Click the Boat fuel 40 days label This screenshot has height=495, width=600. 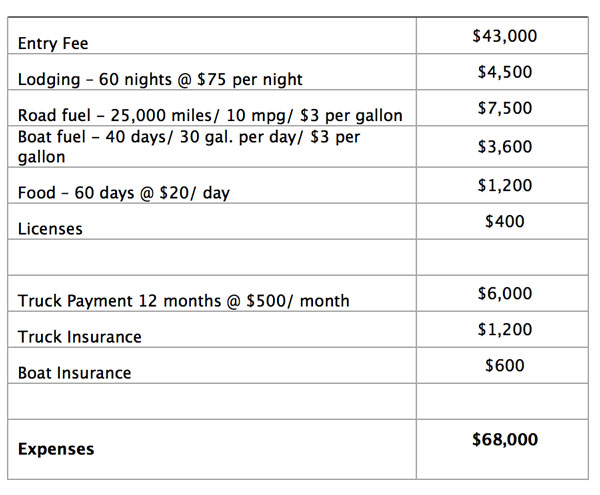tap(188, 147)
